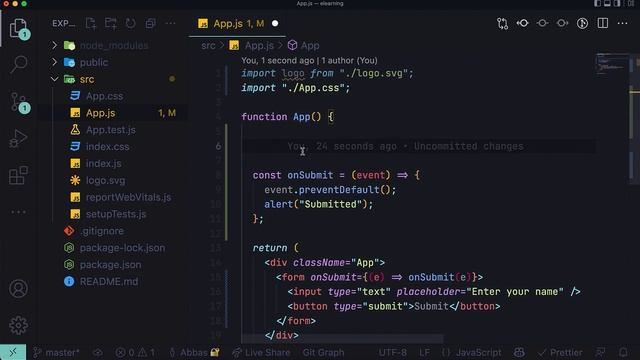Open the Manage settings gear

point(18,325)
